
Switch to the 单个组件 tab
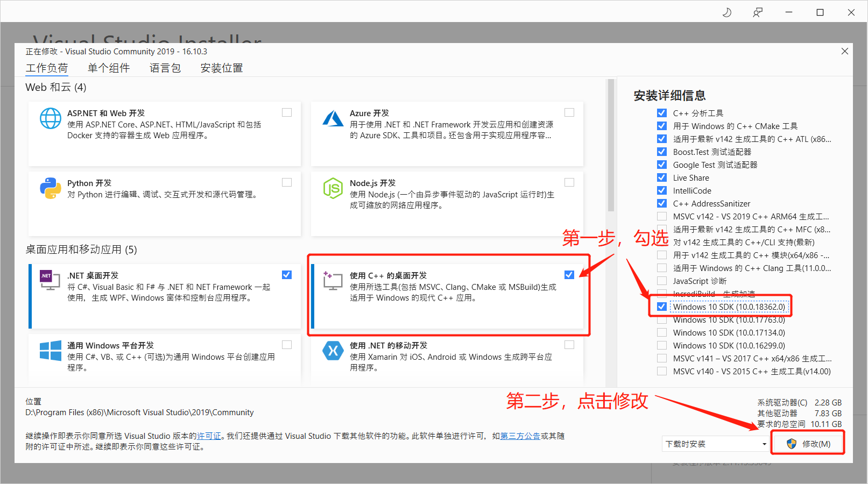[x=109, y=68]
